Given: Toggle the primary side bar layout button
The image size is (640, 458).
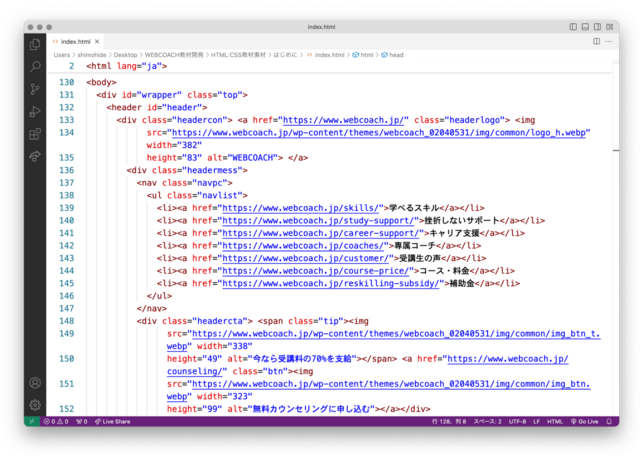Looking at the screenshot, I should point(573,27).
